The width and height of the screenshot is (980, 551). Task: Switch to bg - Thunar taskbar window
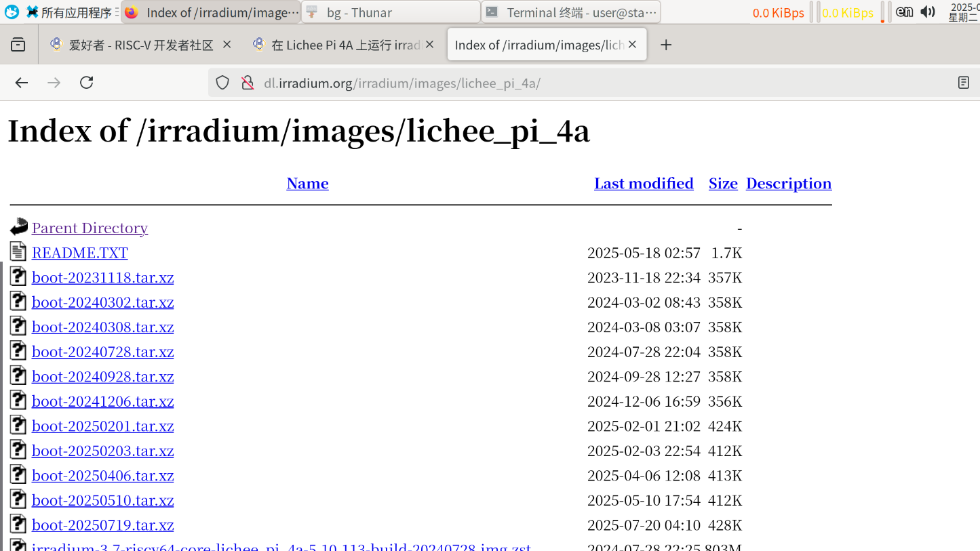pyautogui.click(x=391, y=12)
